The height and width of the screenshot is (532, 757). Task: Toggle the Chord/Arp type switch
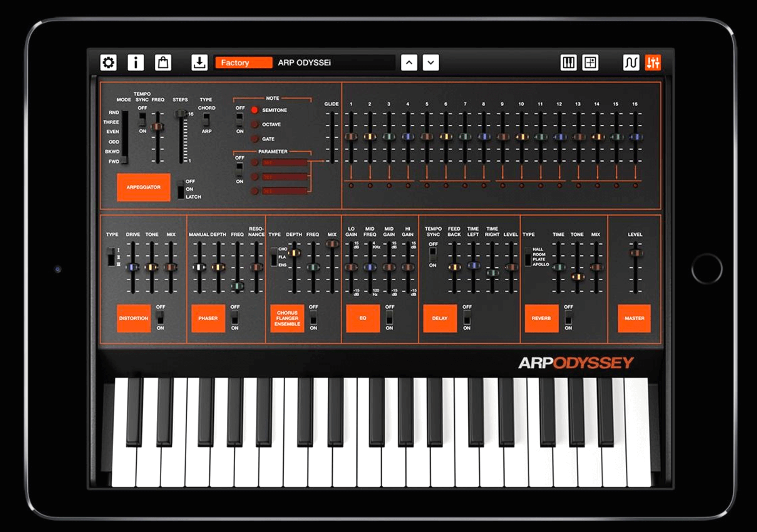tap(206, 120)
